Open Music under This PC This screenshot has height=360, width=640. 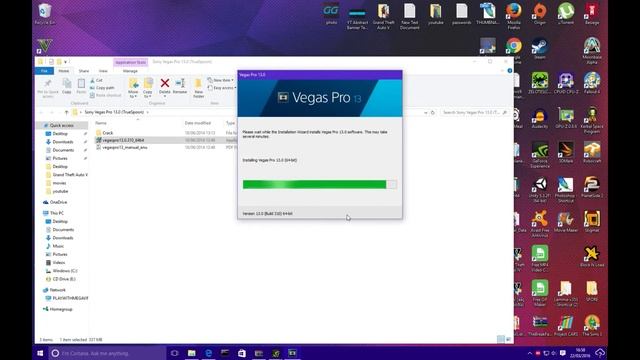point(55,246)
